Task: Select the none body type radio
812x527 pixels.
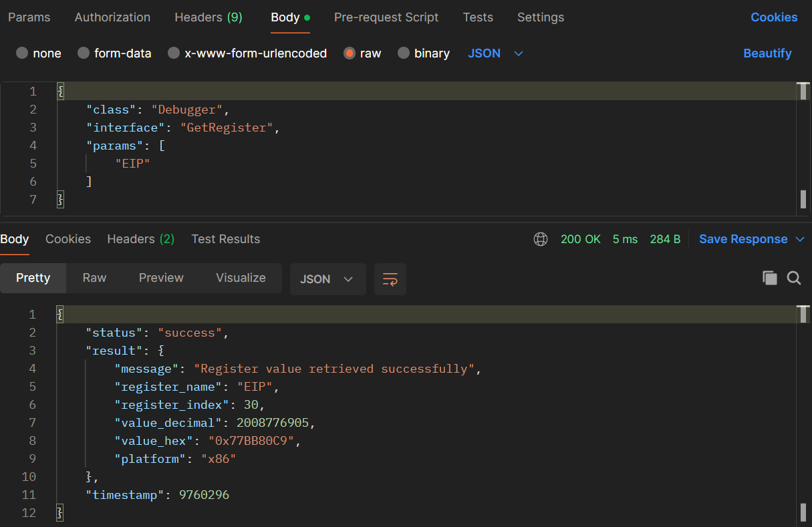Action: (x=23, y=53)
